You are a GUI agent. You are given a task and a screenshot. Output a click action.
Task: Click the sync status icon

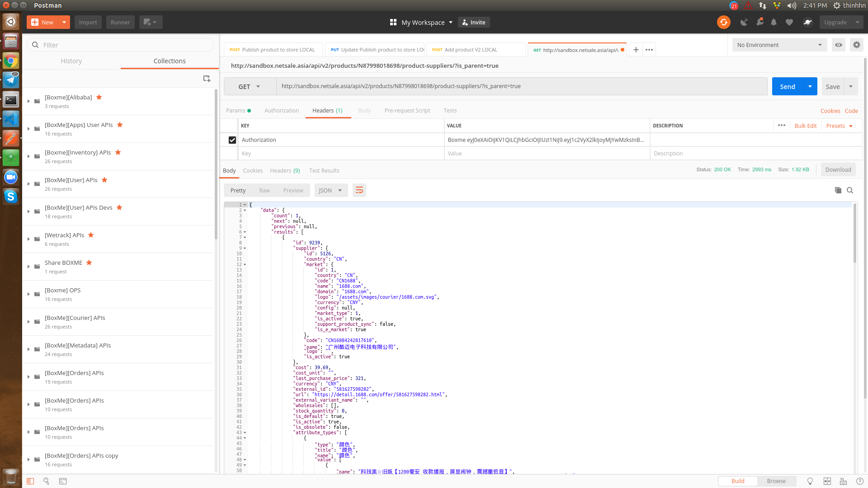[x=724, y=22]
